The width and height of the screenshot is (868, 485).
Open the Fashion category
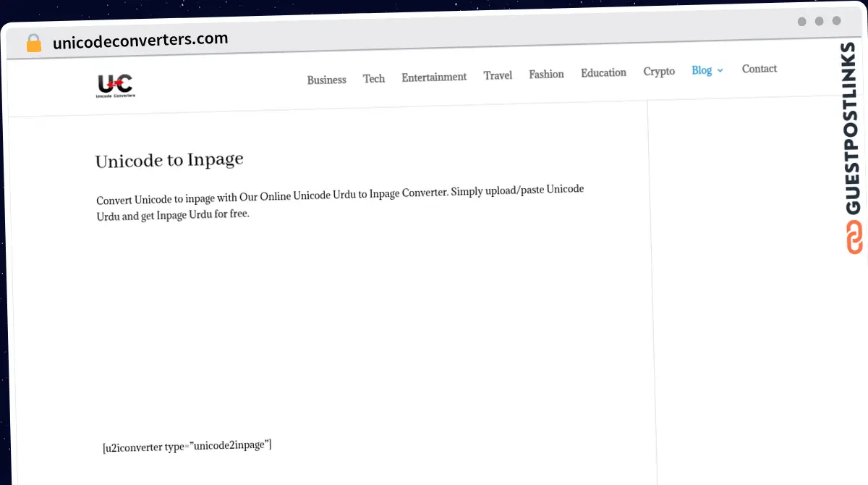point(546,74)
